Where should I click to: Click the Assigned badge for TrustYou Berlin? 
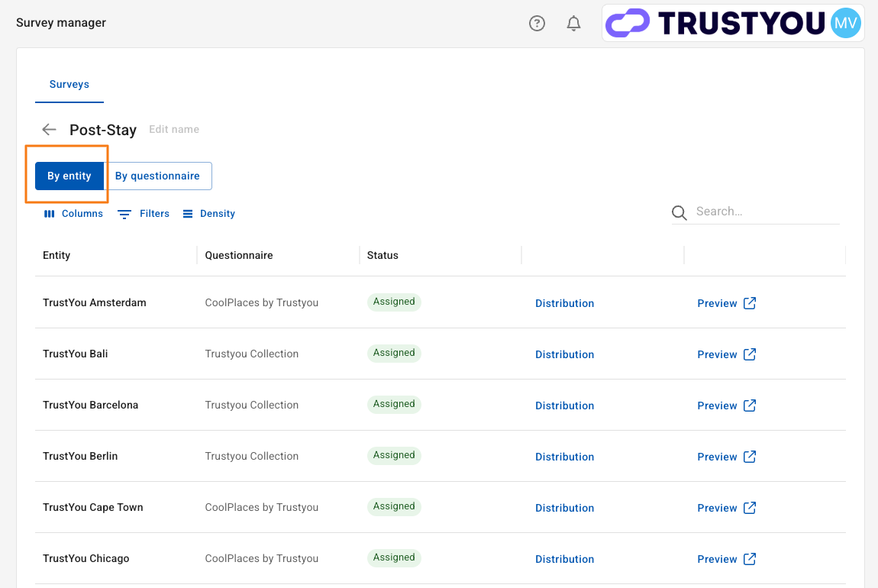(x=394, y=455)
